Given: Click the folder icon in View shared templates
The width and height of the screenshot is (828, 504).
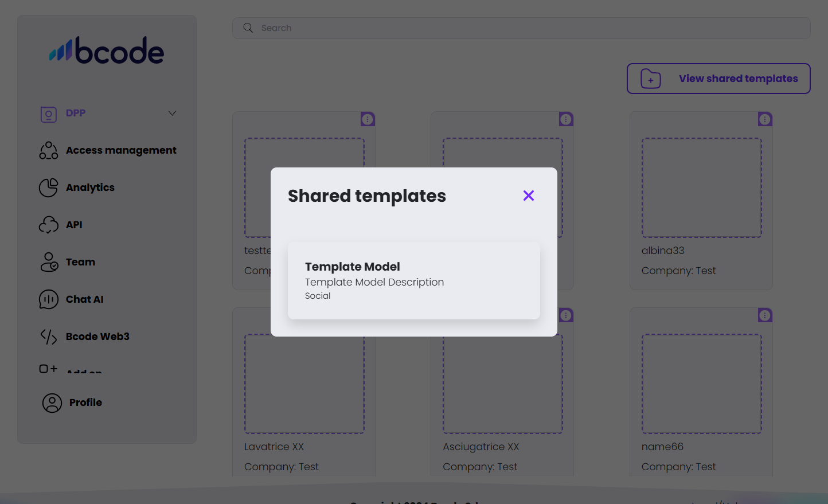Looking at the screenshot, I should tap(651, 79).
